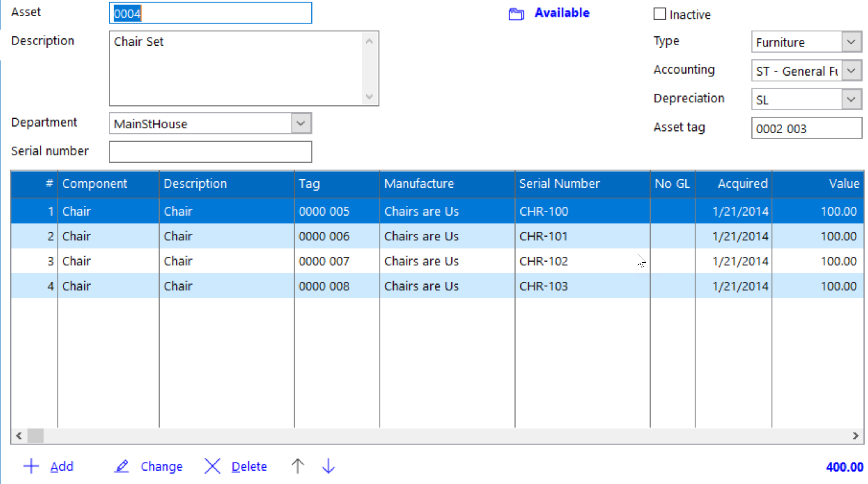Sort by the Serial Number column header
The height and width of the screenshot is (484, 868).
[559, 184]
